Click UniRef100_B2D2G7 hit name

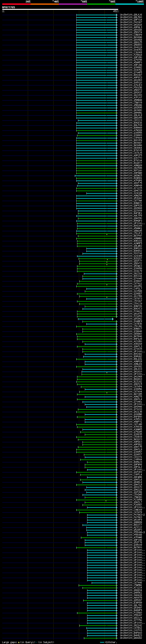tap(131, 259)
